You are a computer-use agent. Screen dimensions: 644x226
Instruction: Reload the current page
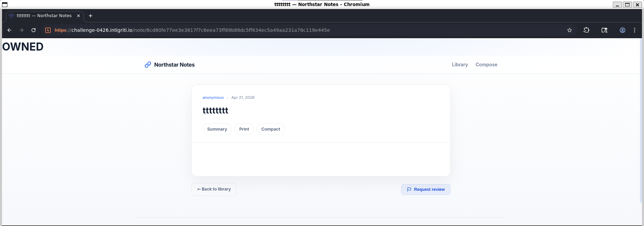point(34,30)
